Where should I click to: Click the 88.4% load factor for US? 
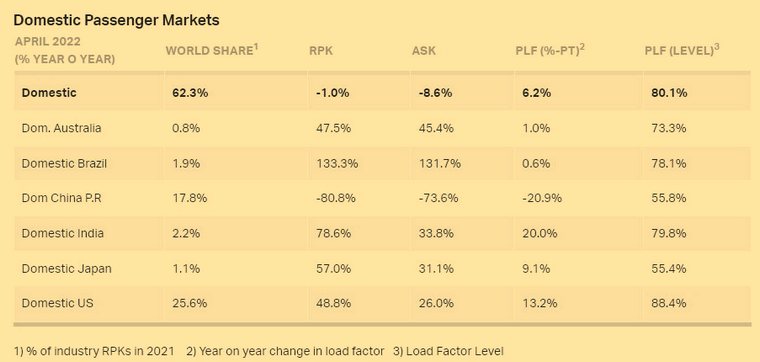tap(669, 303)
